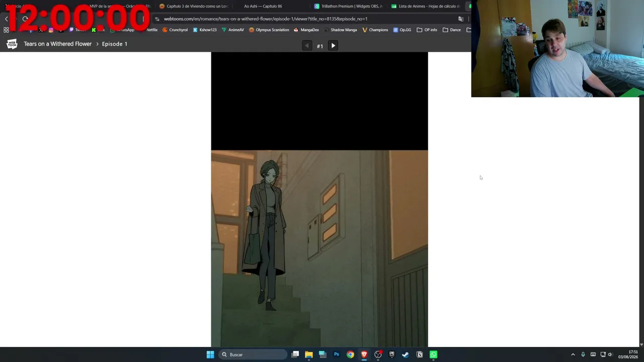The height and width of the screenshot is (362, 644).
Task: Expand the OP info bookmarks folder
Action: (x=427, y=30)
